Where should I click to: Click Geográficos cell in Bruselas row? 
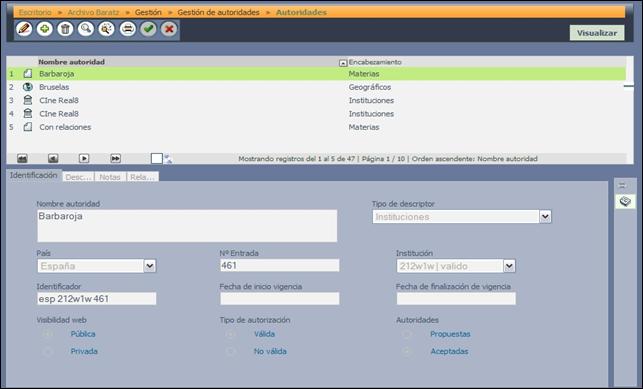(369, 87)
